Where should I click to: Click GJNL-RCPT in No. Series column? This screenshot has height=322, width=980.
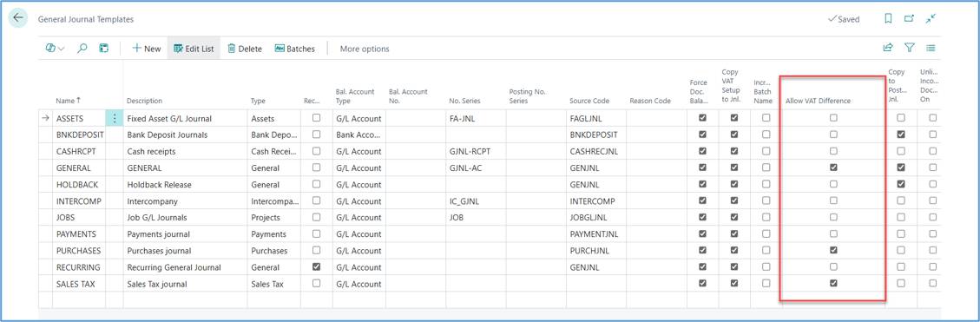coord(469,151)
